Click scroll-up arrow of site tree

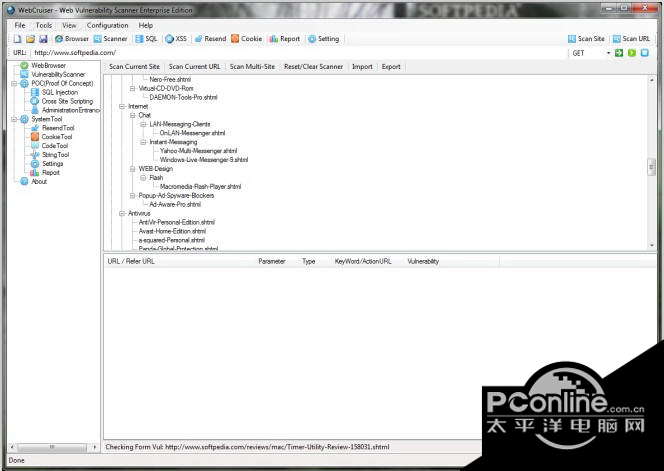click(651, 80)
